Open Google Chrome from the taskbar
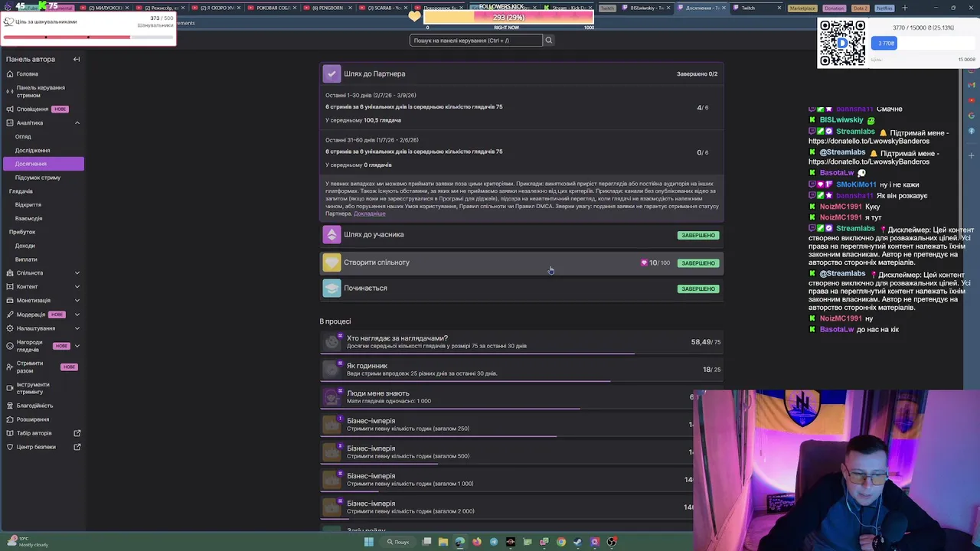The width and height of the screenshot is (980, 551). pos(561,542)
